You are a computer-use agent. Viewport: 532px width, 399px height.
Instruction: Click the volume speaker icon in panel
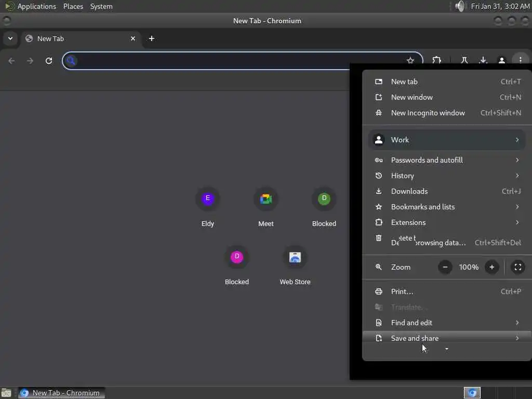coord(460,6)
